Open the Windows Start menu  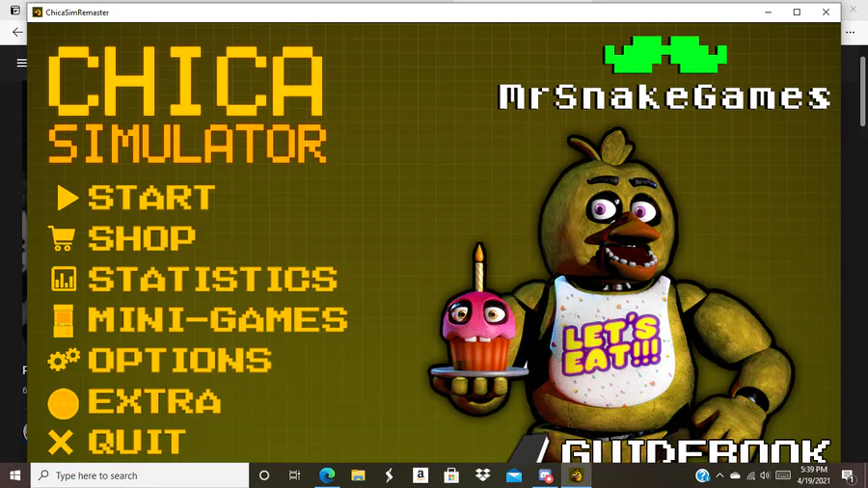click(14, 475)
